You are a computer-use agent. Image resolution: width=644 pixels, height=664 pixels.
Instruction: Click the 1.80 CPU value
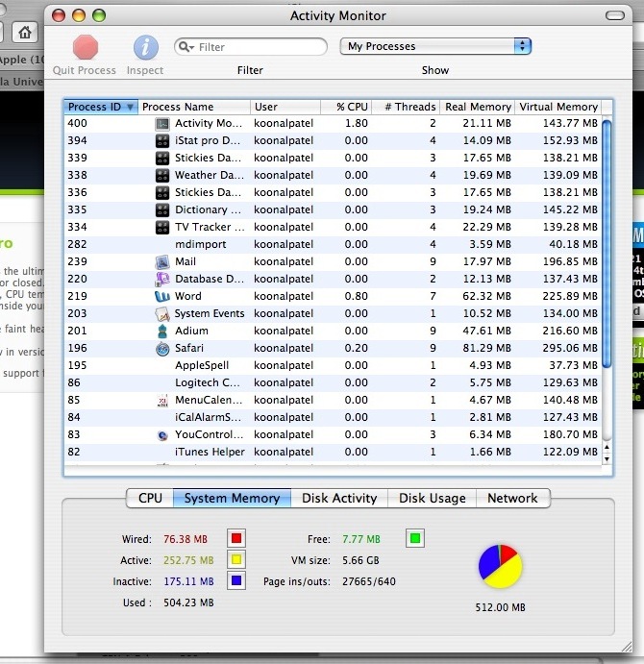(357, 123)
